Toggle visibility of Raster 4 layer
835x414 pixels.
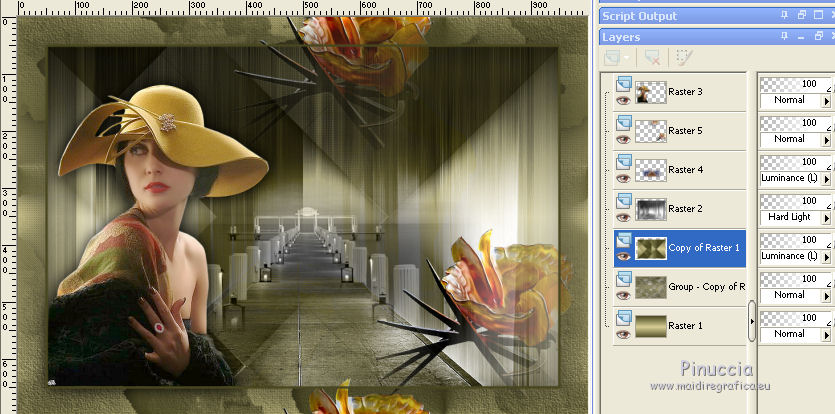click(623, 178)
